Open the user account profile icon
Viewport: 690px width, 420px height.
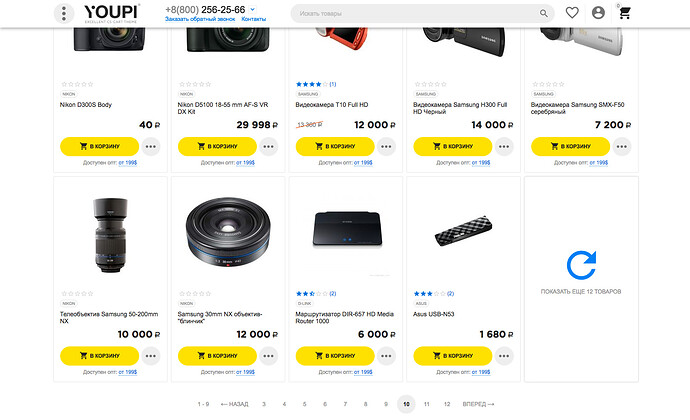point(598,13)
